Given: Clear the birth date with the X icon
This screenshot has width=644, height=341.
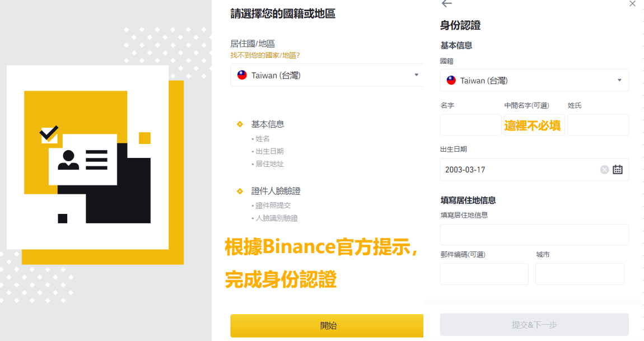Looking at the screenshot, I should click(x=604, y=170).
